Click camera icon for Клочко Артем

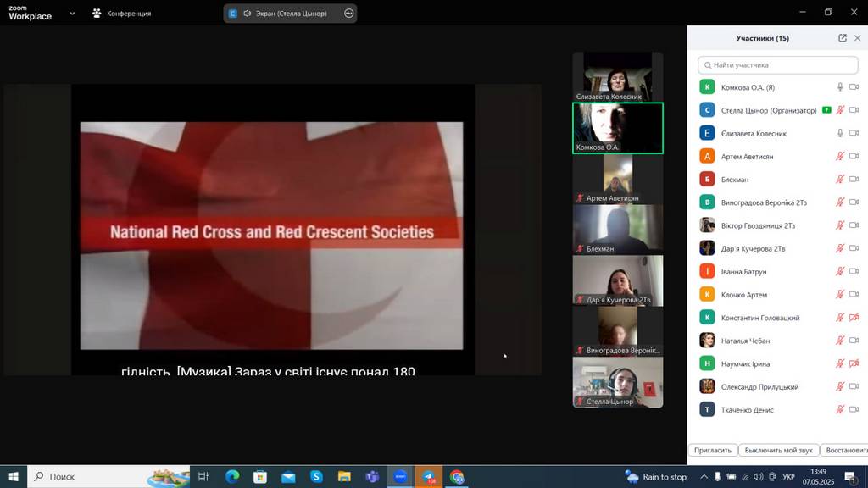click(854, 294)
